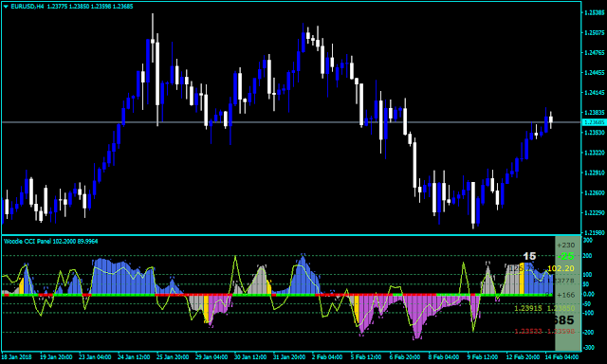
Task: Click the 29 Jan 04:00 time label
Action: (x=212, y=357)
